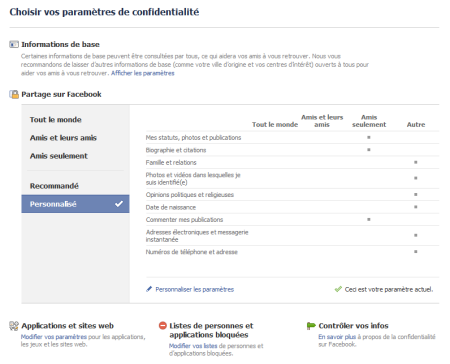Click the Autre dot in Famille et relations row
450x364 pixels.
[416, 162]
